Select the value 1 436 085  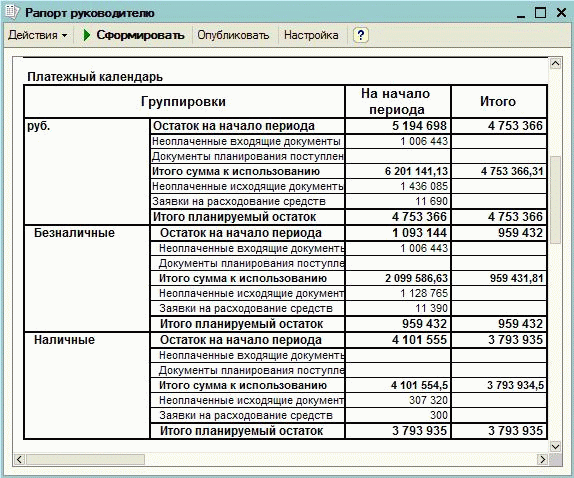tap(424, 186)
